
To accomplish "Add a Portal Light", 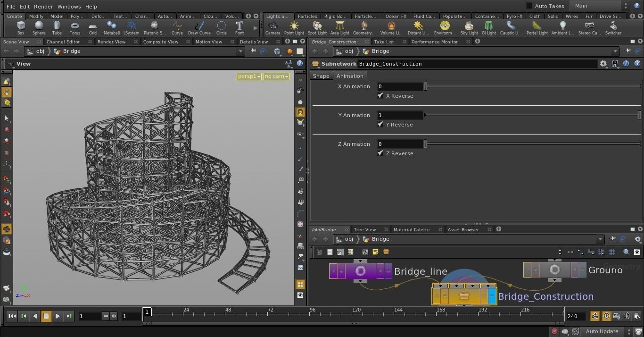I will [537, 28].
